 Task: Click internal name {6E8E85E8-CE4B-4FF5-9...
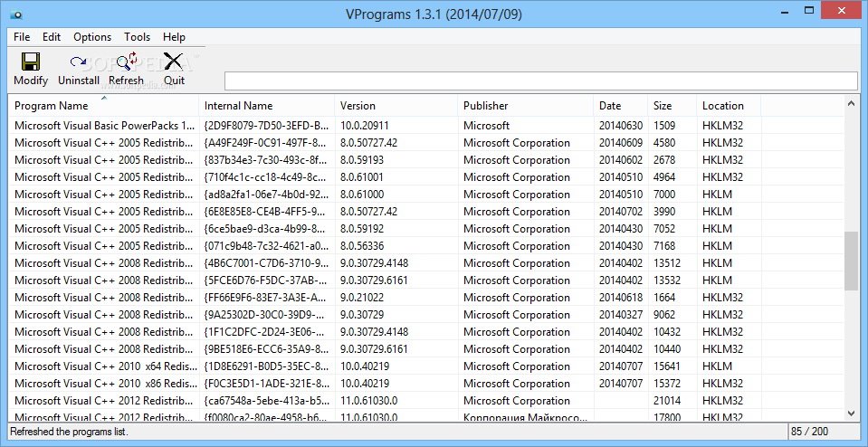pos(265,212)
